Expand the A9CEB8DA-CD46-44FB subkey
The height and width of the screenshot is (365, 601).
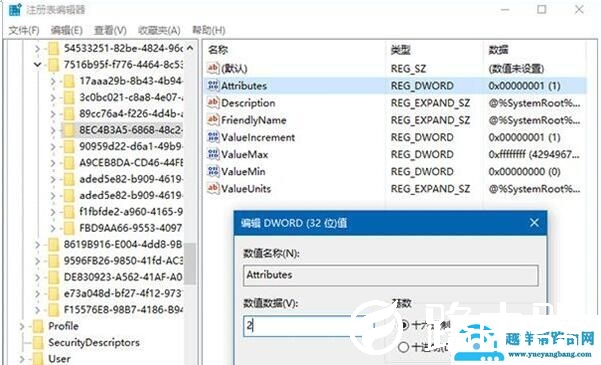click(x=53, y=163)
